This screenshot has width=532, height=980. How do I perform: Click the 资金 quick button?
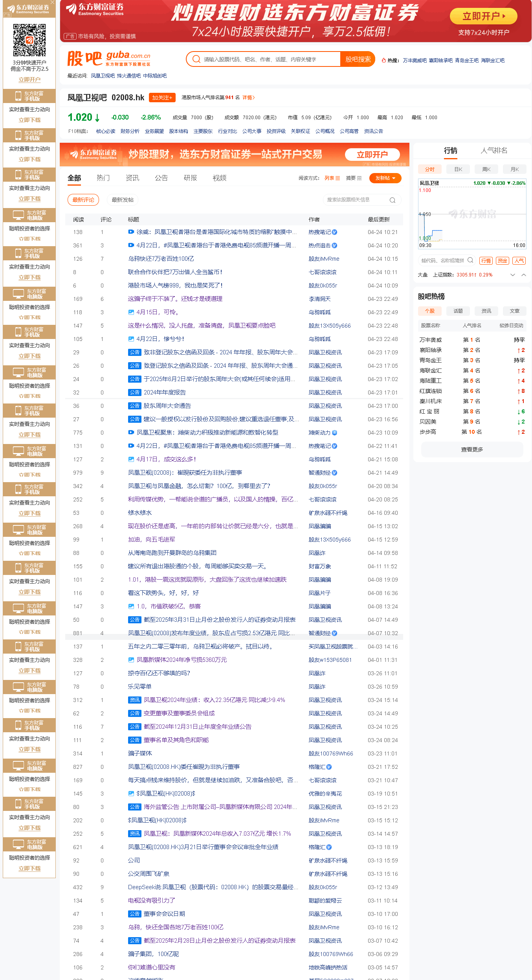503,261
